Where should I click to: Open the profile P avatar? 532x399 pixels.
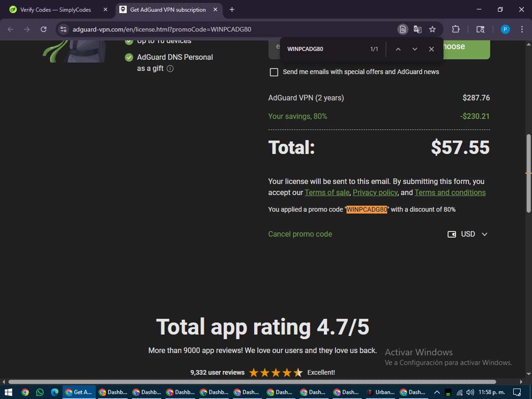pos(505,29)
